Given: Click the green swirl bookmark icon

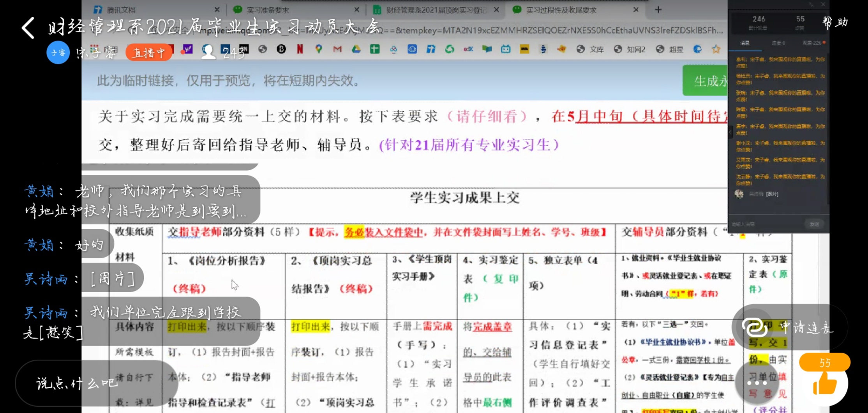Looking at the screenshot, I should [x=450, y=49].
